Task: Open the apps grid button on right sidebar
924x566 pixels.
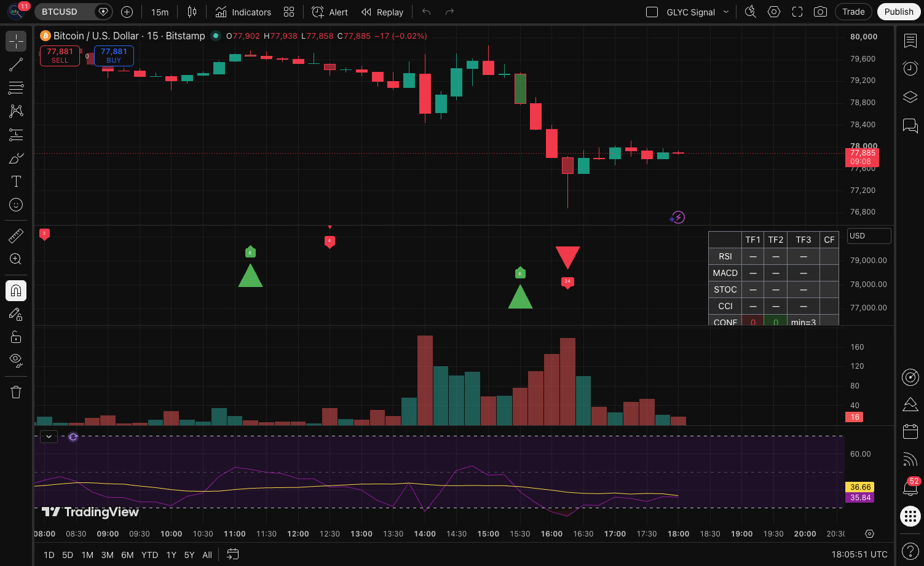Action: tap(910, 516)
